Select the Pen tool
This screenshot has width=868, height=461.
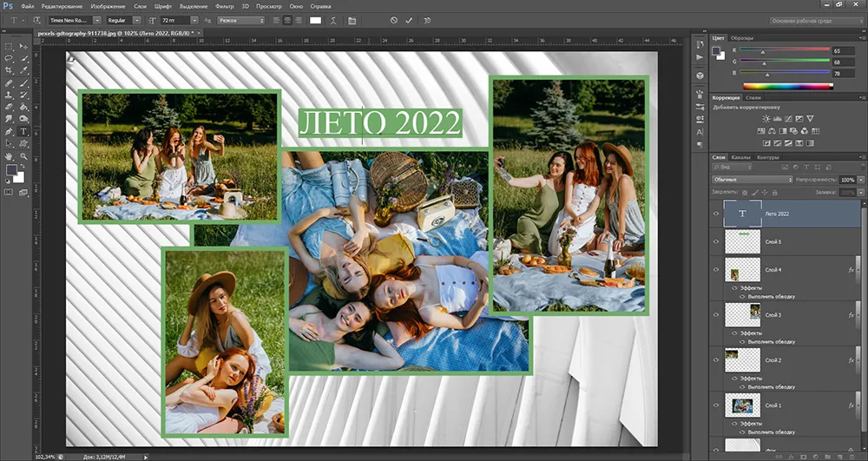pos(9,132)
